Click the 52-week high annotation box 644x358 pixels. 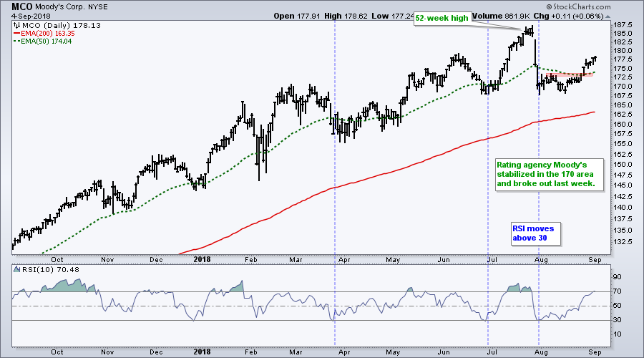(x=441, y=18)
